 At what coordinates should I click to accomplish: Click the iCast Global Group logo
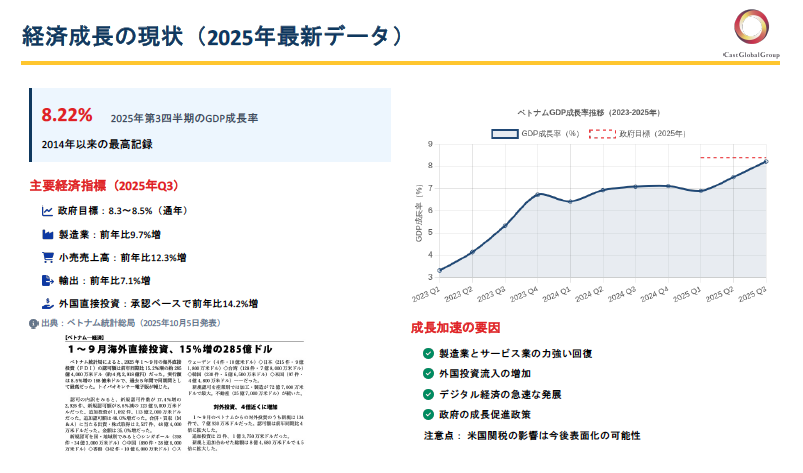[x=751, y=33]
